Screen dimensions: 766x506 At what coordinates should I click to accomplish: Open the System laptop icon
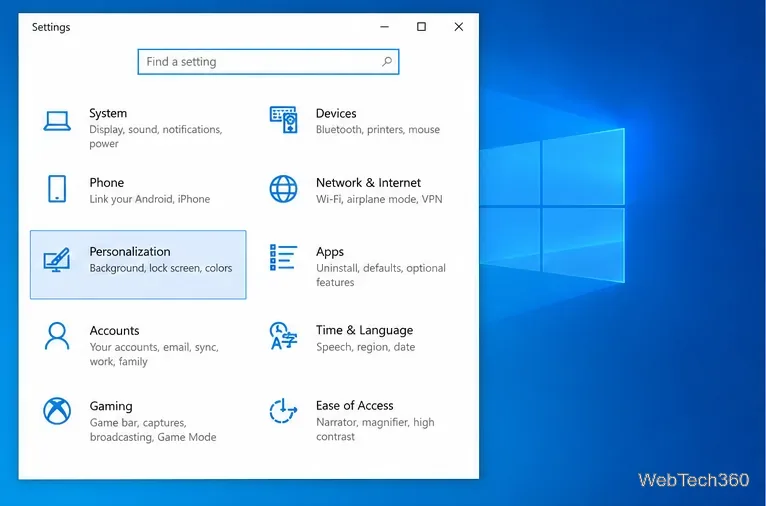(x=57, y=121)
